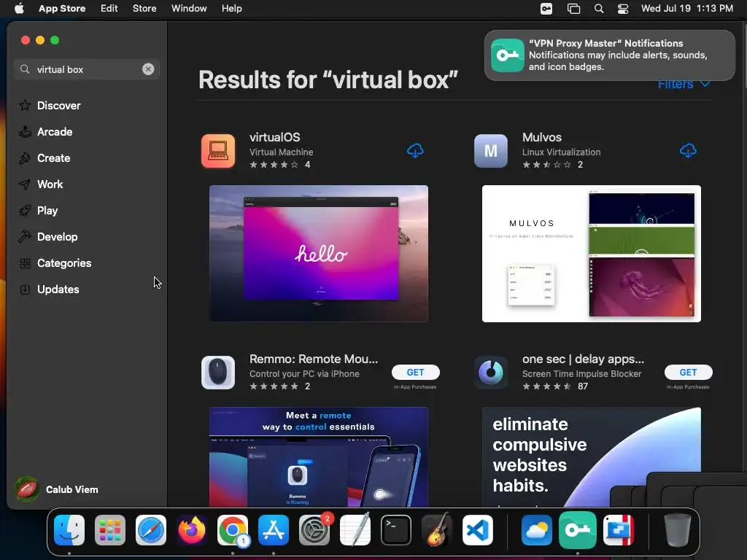
Task: Open TextEdit from the Dock
Action: [355, 530]
